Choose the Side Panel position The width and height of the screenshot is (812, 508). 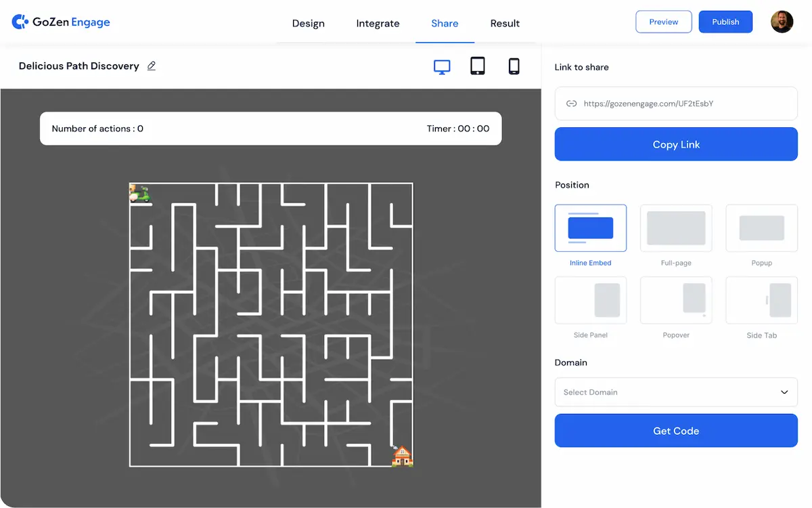tap(590, 300)
